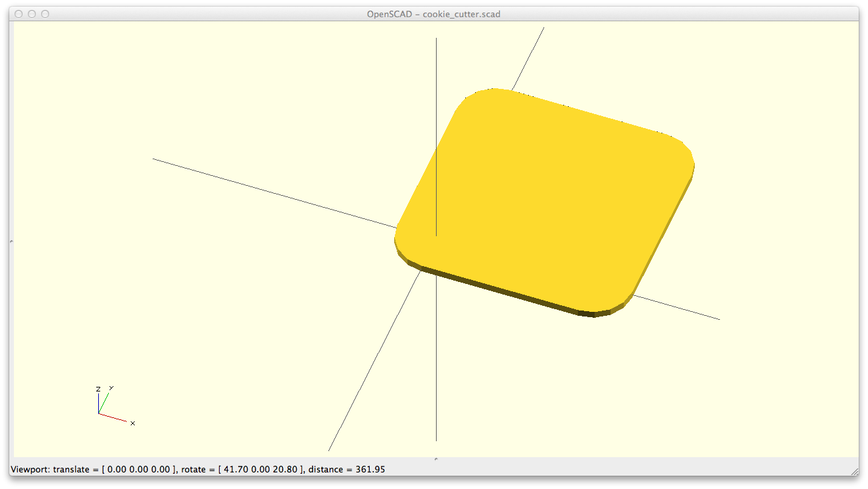
Task: Zoom the window using the third title-bar button
Action: point(45,14)
